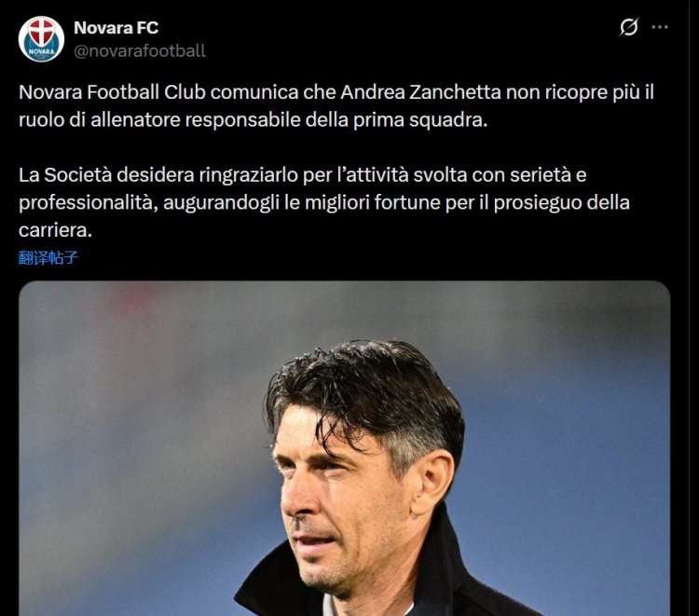Open the three-dot more options menu
699x616 pixels.
(660, 27)
